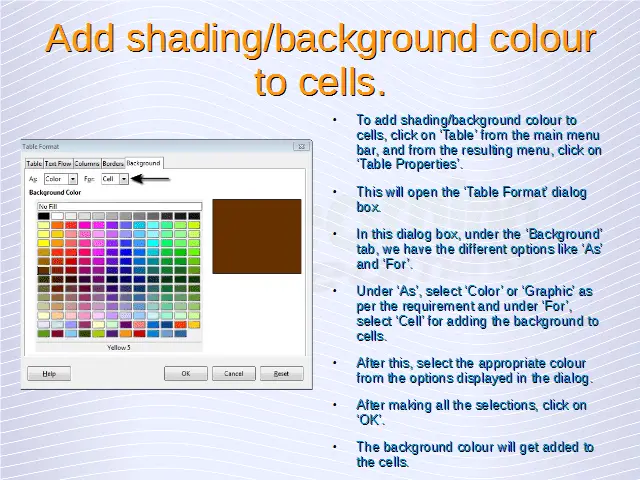
Task: Confirm with the OK button
Action: pos(185,373)
